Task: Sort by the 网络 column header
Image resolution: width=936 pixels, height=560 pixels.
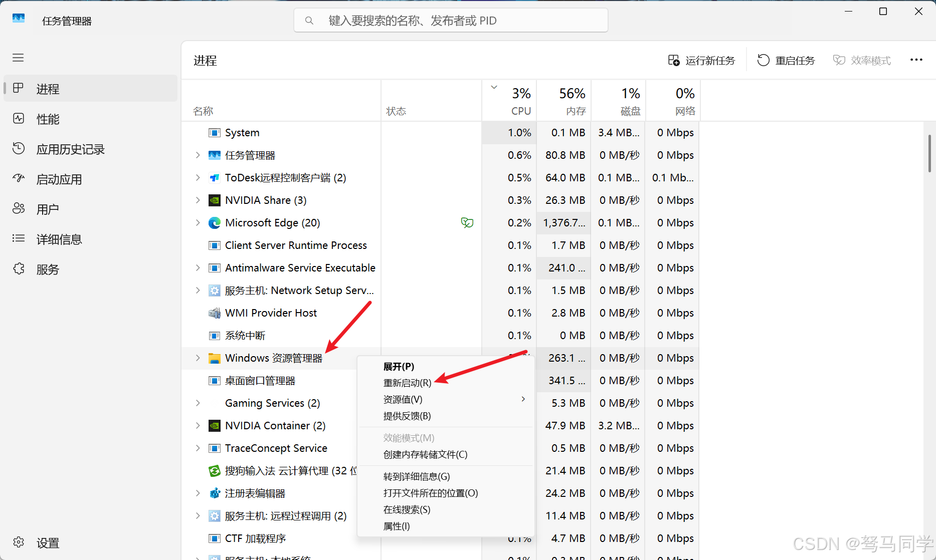Action: [673, 101]
